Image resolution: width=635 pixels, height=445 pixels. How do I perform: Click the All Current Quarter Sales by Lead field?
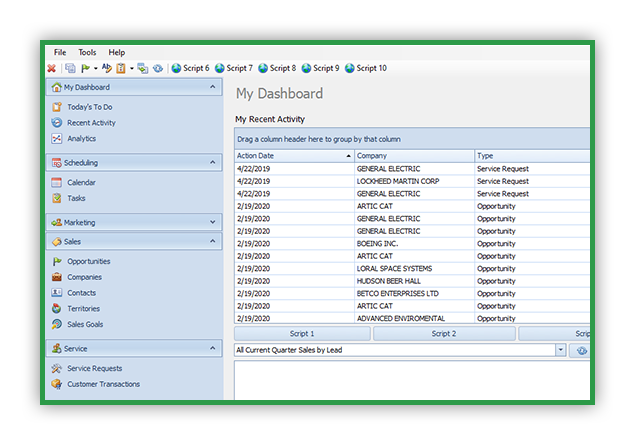(395, 350)
